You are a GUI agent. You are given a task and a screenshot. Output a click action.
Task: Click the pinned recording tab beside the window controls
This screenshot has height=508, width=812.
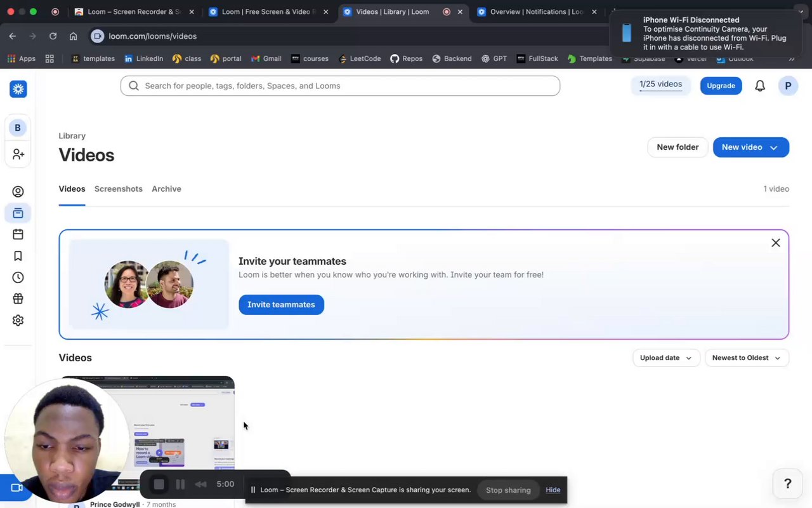coord(55,11)
